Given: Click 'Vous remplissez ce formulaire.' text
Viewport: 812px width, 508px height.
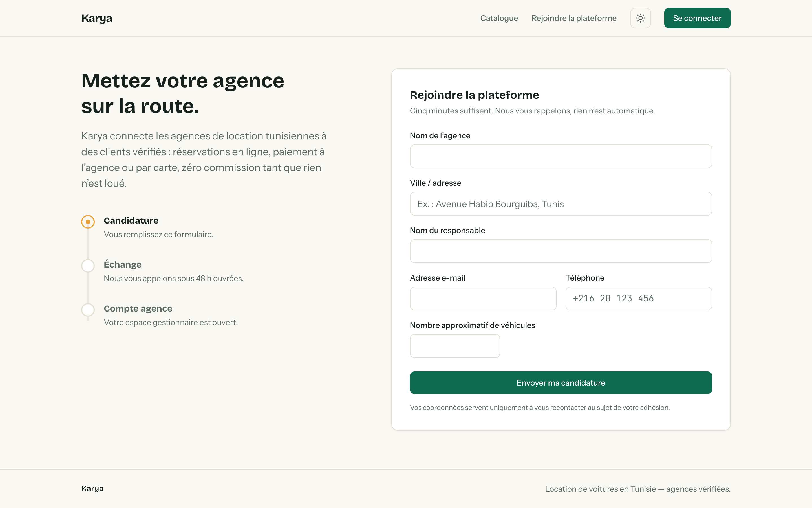Looking at the screenshot, I should 158,234.
